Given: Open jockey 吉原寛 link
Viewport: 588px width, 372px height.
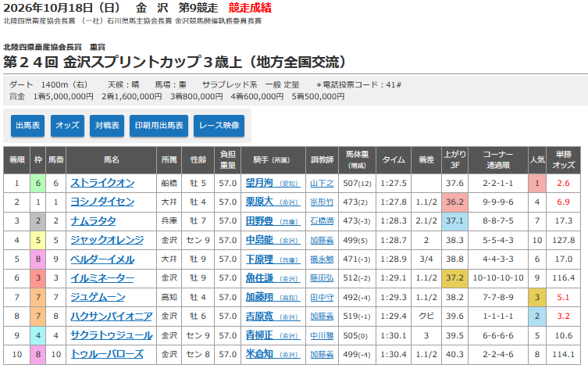Looking at the screenshot, I should (x=273, y=316).
